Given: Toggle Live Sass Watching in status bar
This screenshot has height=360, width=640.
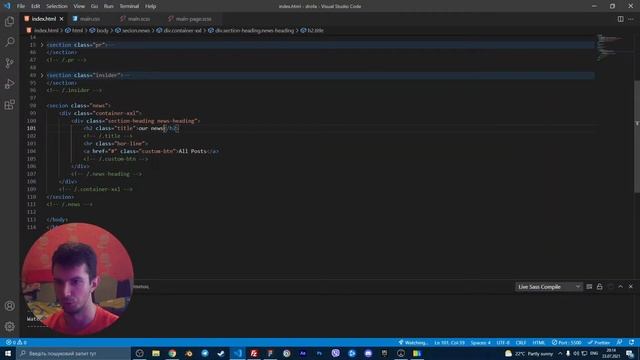Looking at the screenshot, I should point(413,342).
